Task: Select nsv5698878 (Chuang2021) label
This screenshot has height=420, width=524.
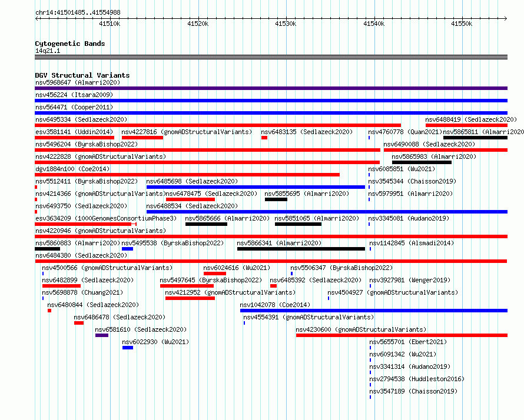Action: click(82, 292)
